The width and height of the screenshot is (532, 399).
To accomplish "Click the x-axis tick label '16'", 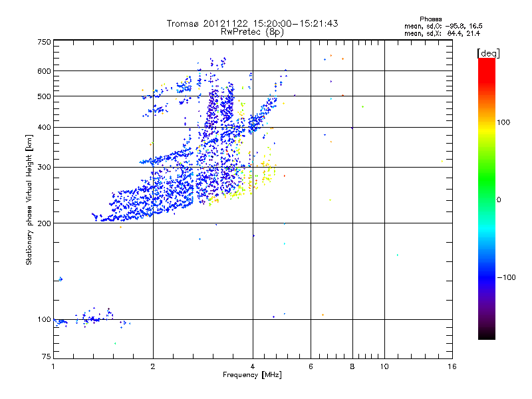I will tap(452, 366).
